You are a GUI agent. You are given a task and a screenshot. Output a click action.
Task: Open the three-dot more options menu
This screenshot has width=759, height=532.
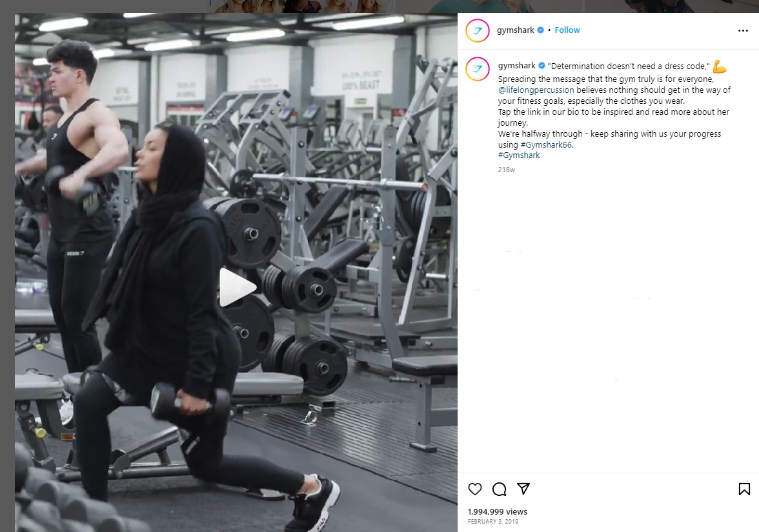coord(743,30)
